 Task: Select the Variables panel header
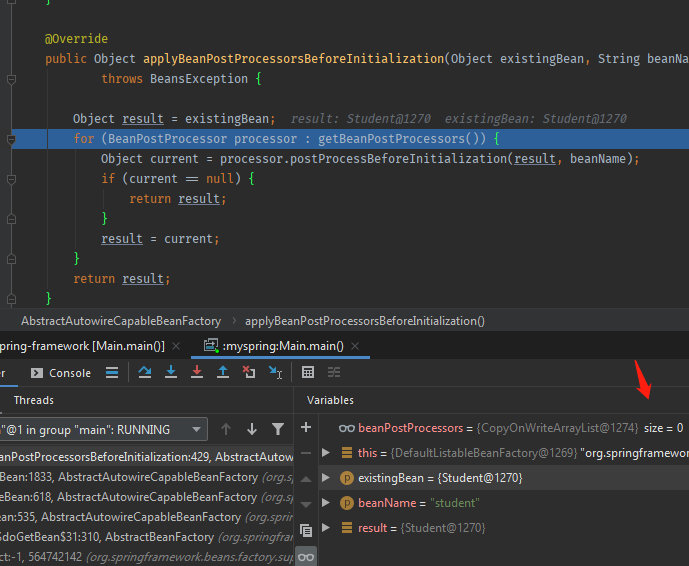point(330,400)
